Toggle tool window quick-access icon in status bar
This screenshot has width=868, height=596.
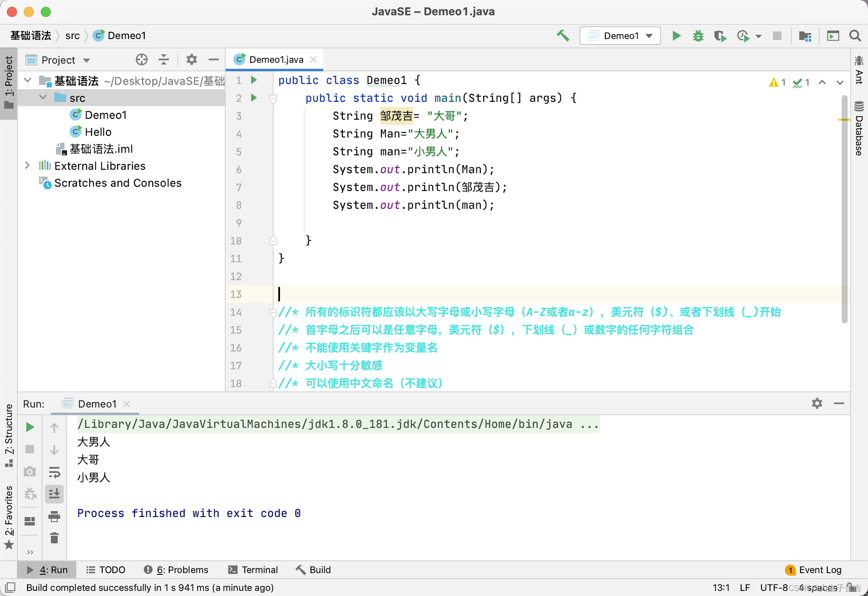coord(10,588)
